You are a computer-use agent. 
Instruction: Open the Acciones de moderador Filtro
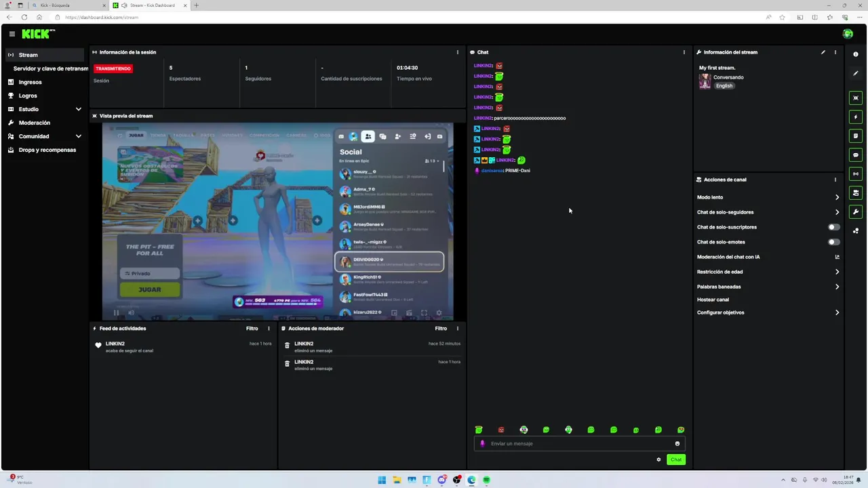[x=441, y=329]
